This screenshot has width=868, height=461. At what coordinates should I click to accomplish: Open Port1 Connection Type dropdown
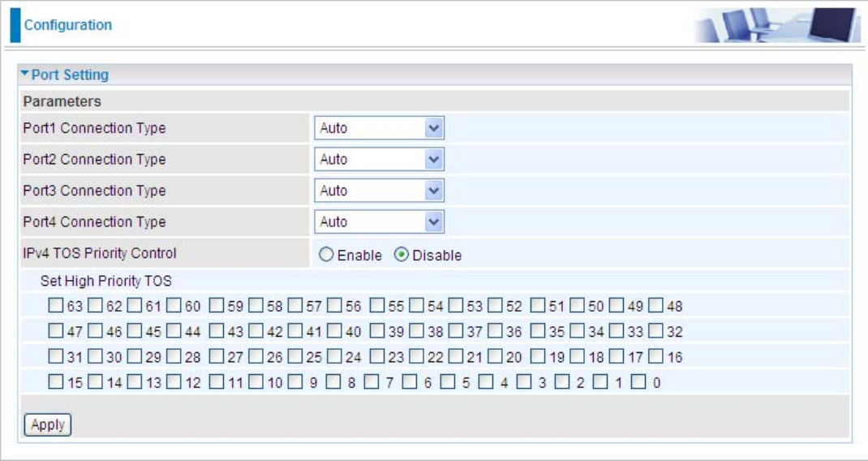379,128
